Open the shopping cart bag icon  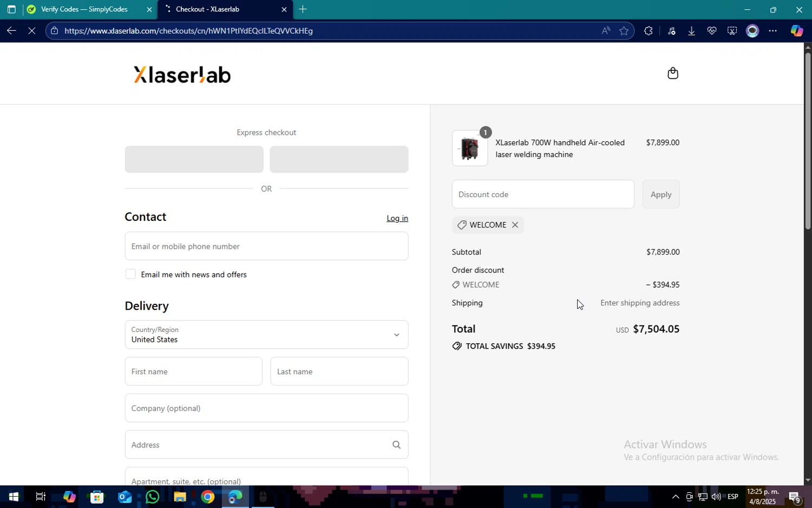(672, 73)
